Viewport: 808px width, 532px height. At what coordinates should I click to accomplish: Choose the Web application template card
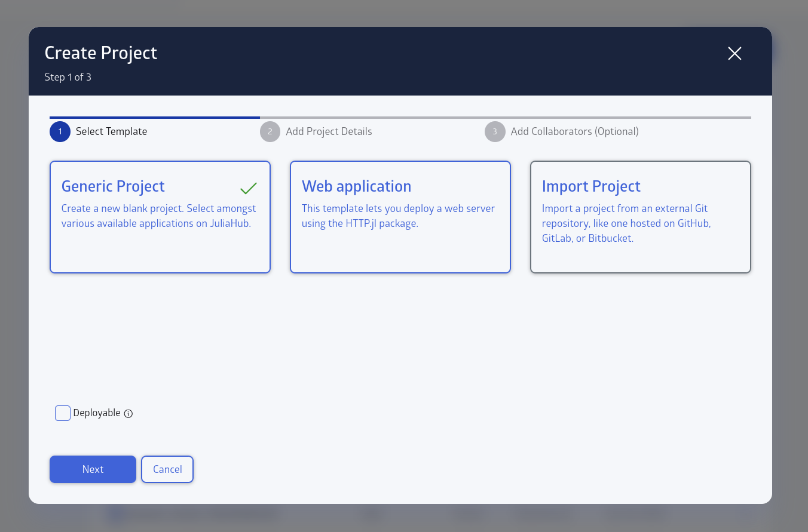tap(400, 217)
